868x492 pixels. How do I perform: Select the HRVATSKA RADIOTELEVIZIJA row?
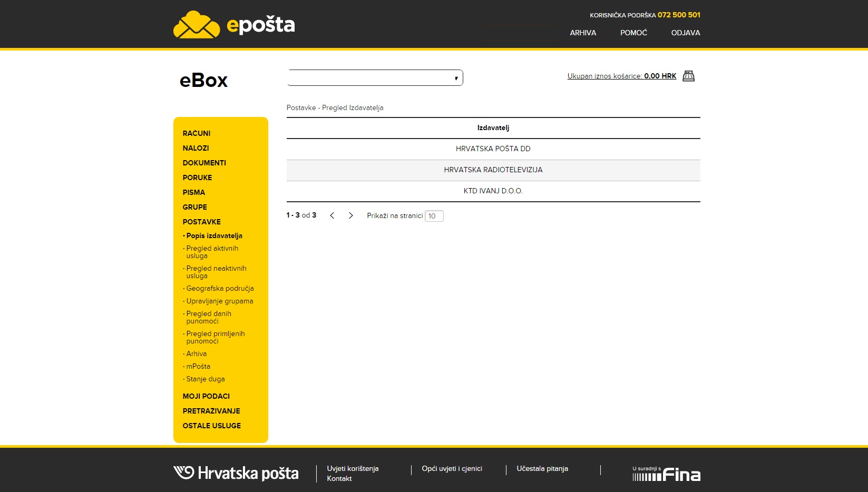pos(493,170)
